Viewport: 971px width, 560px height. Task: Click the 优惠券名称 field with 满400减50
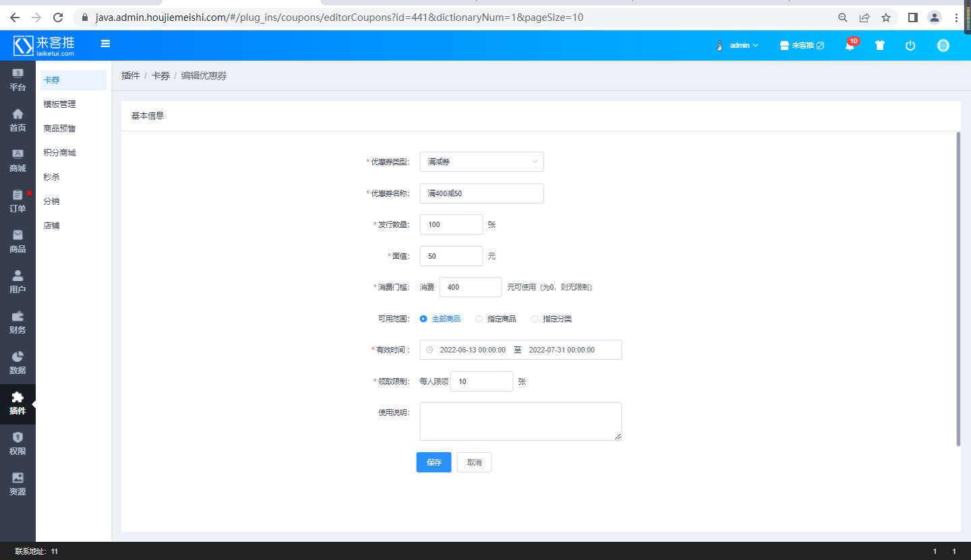click(481, 193)
